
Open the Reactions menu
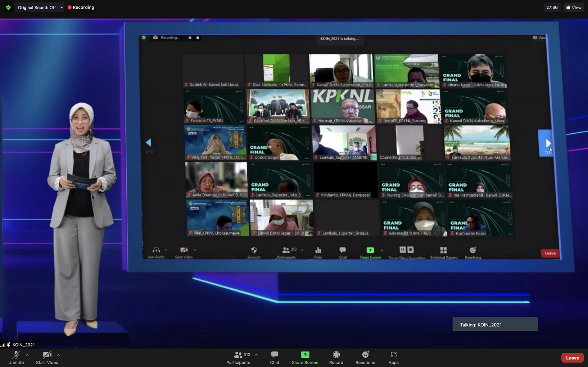coord(365,358)
